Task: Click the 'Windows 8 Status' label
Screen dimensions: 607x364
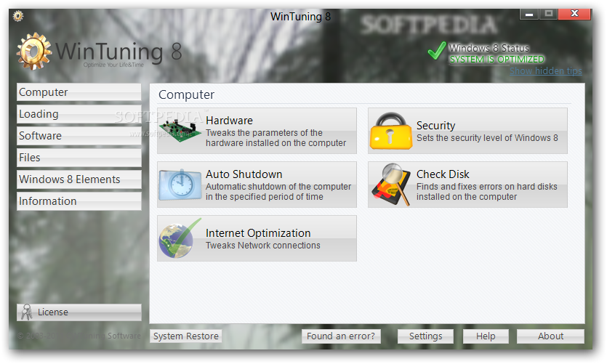Action: (489, 48)
